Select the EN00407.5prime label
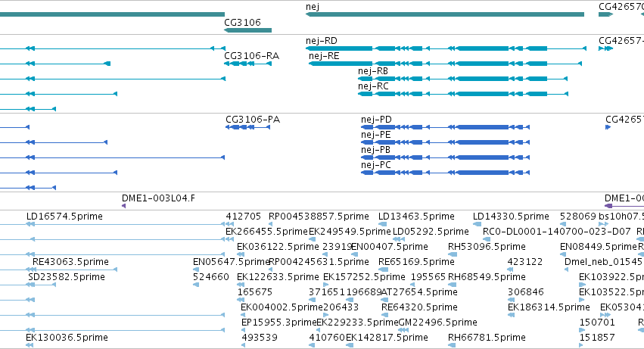This screenshot has width=644, height=349. click(x=390, y=247)
